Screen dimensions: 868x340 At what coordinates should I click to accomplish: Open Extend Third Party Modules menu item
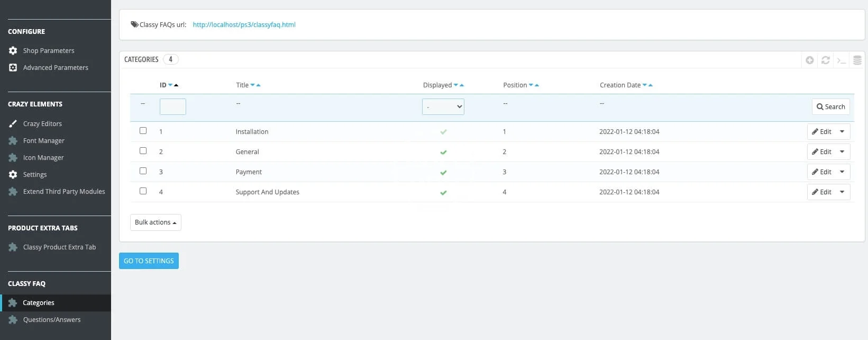64,191
